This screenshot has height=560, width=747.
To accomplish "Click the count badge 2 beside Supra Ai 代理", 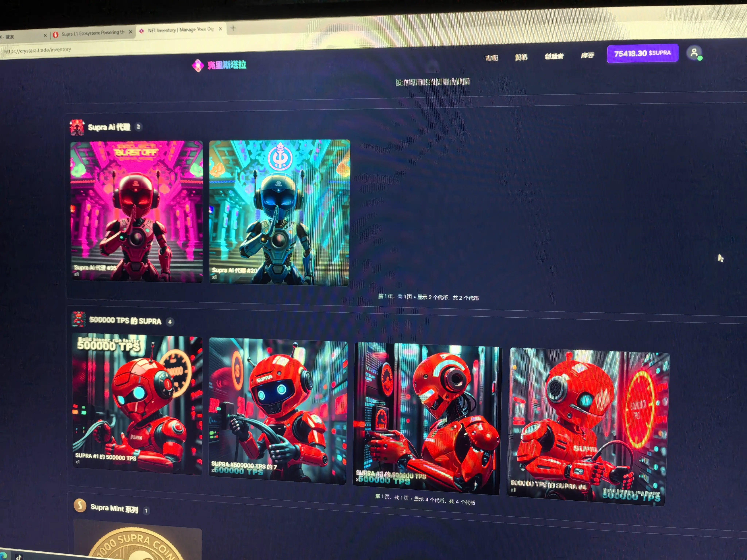I will [x=138, y=127].
